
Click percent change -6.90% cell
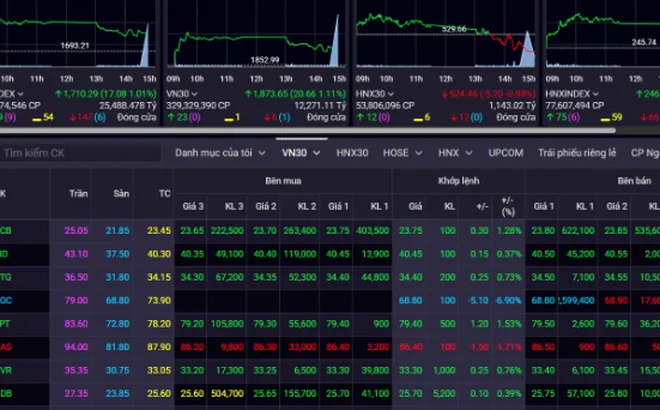tap(508, 300)
